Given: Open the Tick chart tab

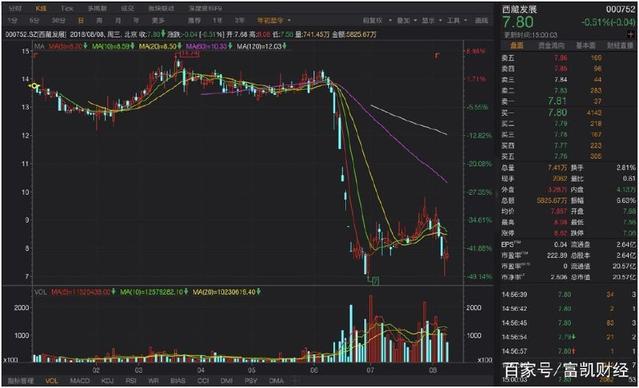Looking at the screenshot, I should point(67,8).
